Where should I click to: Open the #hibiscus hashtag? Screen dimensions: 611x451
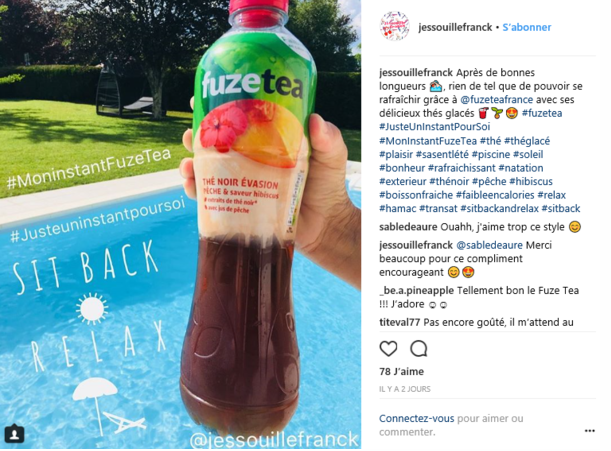pos(531,182)
